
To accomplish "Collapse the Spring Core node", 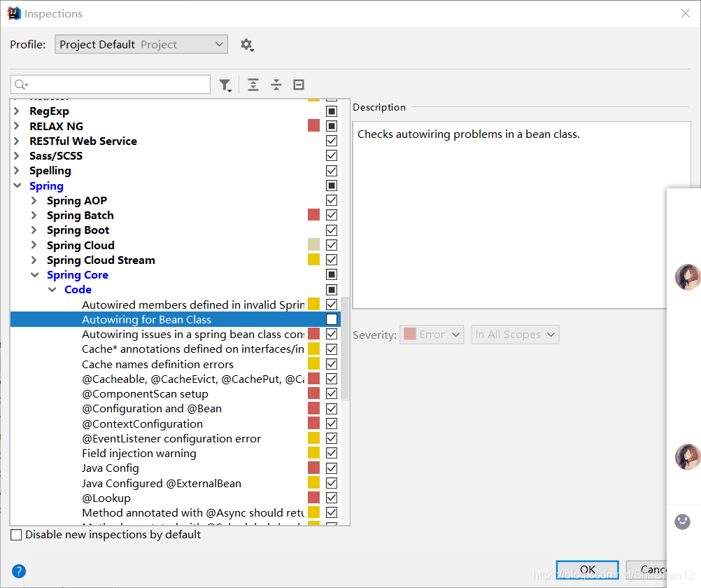I will (35, 274).
